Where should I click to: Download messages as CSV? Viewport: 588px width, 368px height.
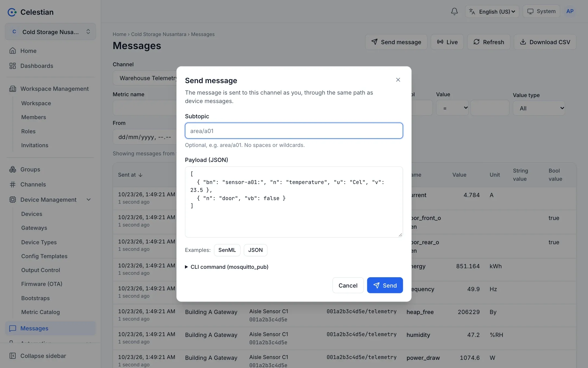(x=545, y=42)
